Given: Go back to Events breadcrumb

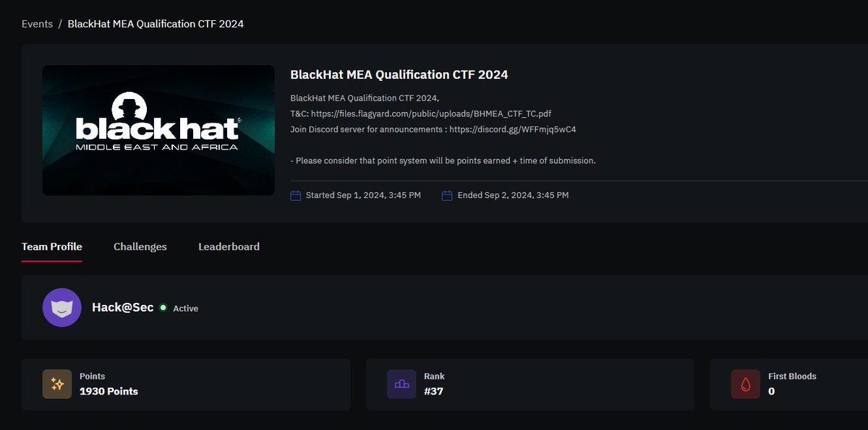Looking at the screenshot, I should coord(37,24).
